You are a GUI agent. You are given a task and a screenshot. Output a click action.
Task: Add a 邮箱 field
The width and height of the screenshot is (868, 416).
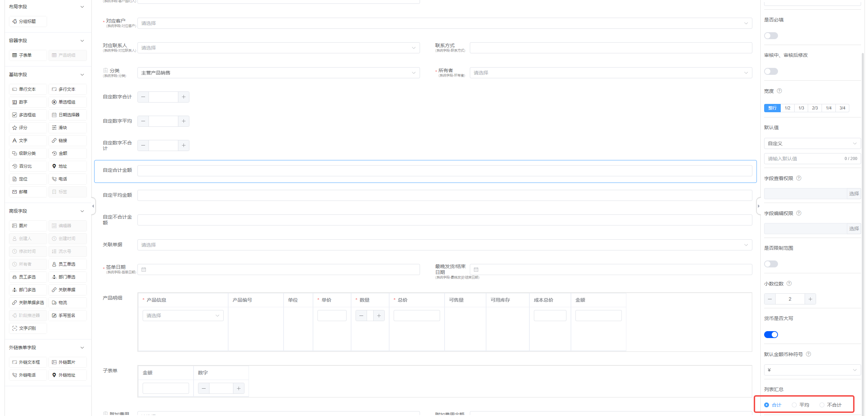tap(28, 192)
